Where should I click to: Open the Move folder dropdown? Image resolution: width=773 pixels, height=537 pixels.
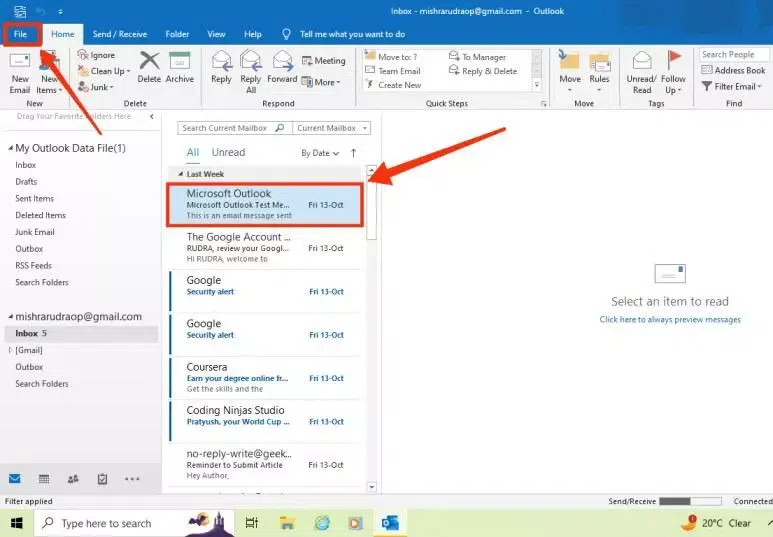(570, 72)
